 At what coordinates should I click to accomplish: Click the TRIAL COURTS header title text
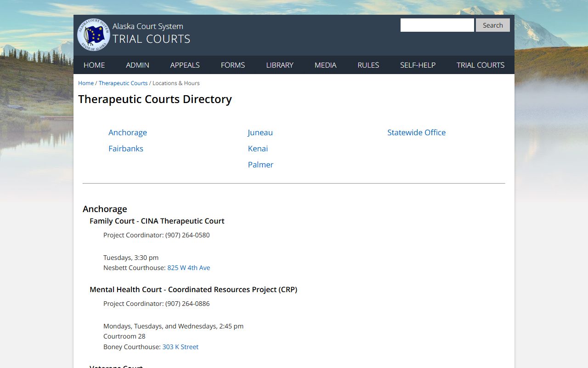click(152, 39)
